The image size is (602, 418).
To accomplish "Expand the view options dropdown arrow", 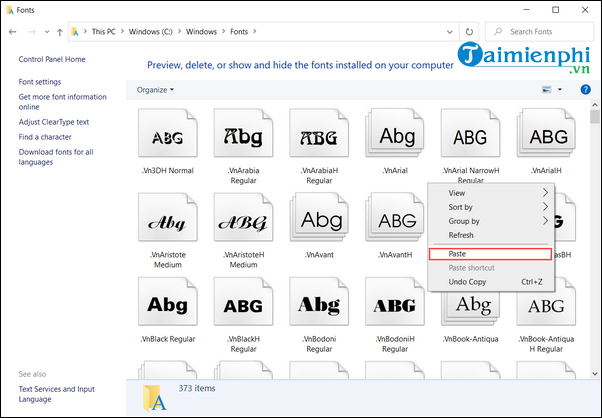I will [x=560, y=90].
